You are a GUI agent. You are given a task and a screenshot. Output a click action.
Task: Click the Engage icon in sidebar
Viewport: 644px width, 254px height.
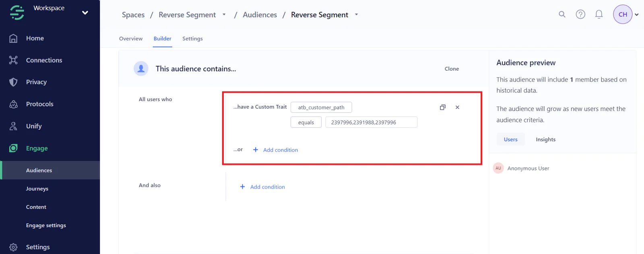13,148
